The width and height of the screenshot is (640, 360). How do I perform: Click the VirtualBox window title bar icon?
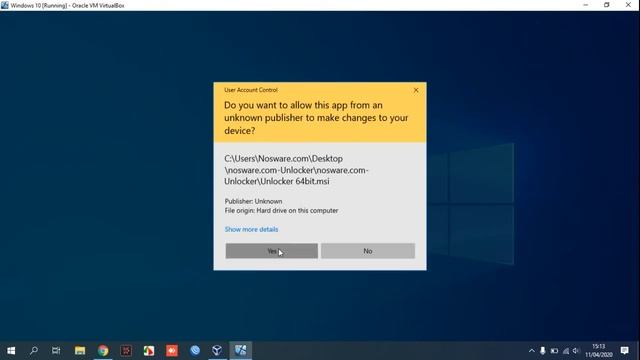coord(5,5)
